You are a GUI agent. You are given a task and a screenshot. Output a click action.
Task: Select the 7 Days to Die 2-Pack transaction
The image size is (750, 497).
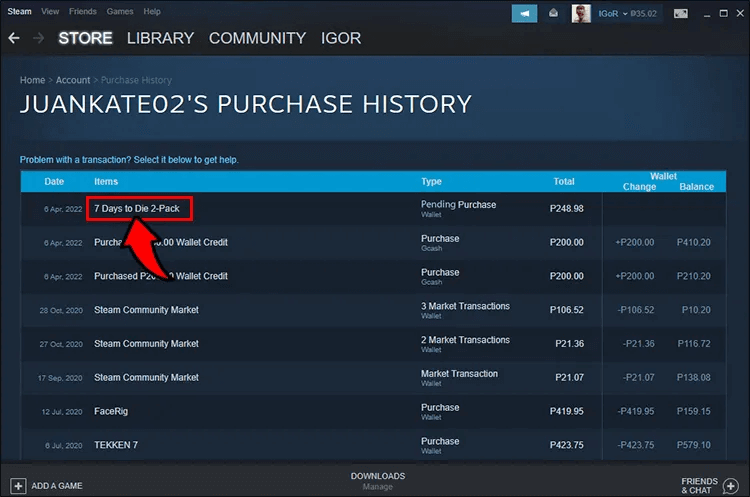[137, 208]
